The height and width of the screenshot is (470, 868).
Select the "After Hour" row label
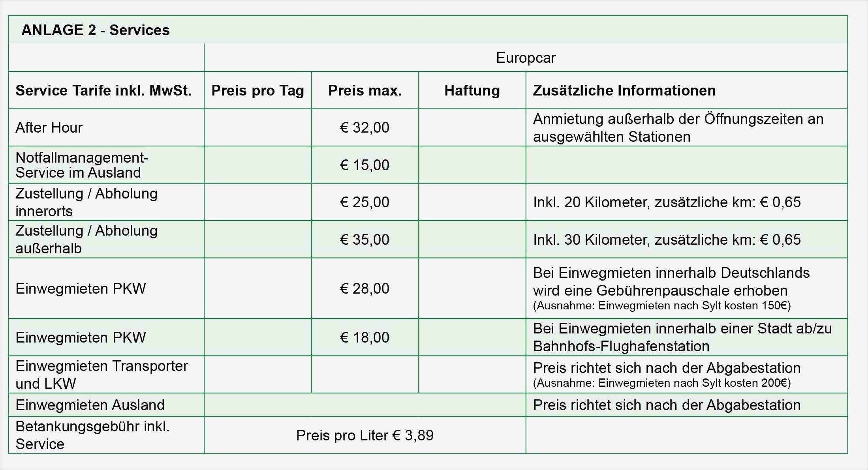49,127
